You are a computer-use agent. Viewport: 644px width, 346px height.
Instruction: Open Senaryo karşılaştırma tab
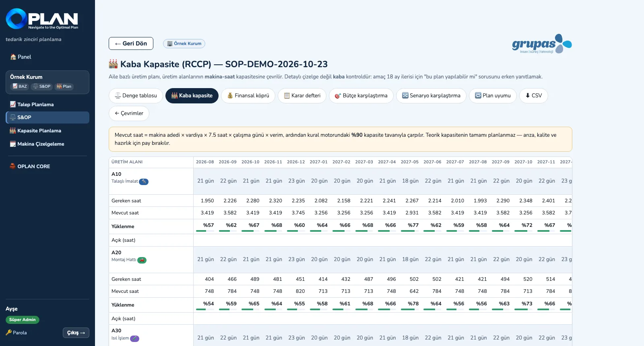(x=431, y=96)
